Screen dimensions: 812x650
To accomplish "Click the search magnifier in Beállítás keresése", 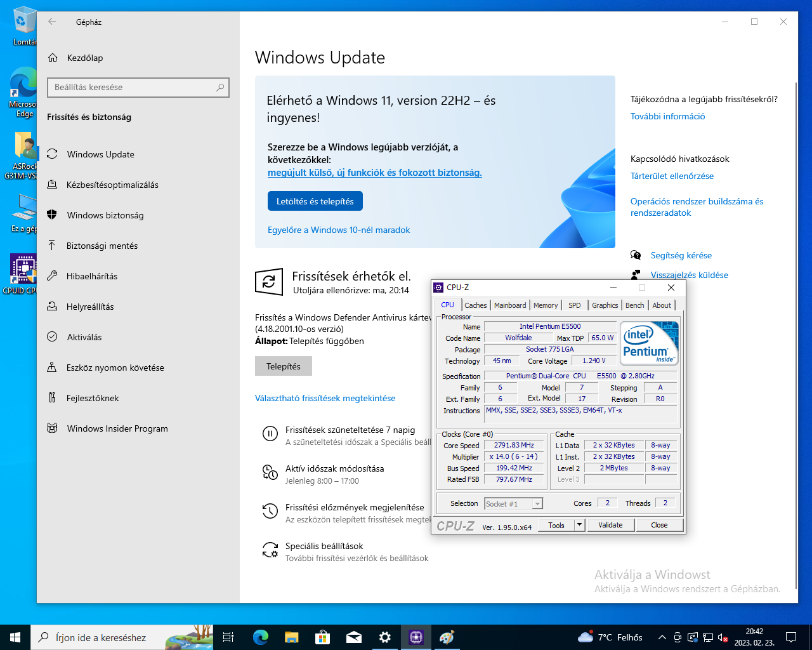I will coord(220,87).
